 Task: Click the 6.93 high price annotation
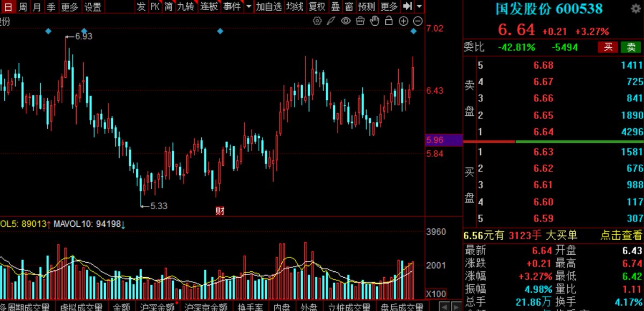pos(84,36)
